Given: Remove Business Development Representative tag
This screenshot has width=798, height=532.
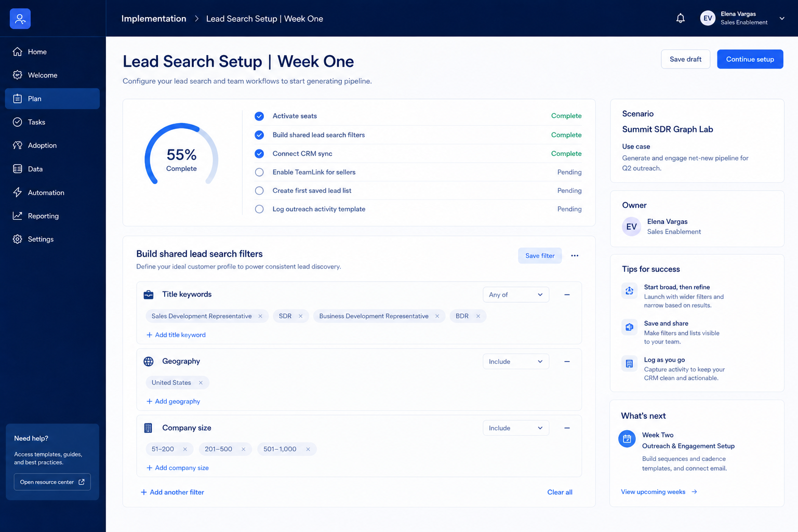Looking at the screenshot, I should pyautogui.click(x=437, y=316).
